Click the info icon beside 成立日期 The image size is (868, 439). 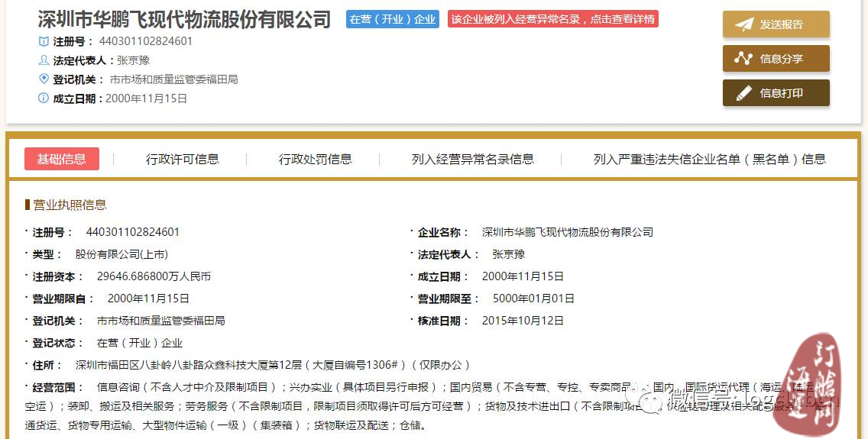click(x=44, y=98)
